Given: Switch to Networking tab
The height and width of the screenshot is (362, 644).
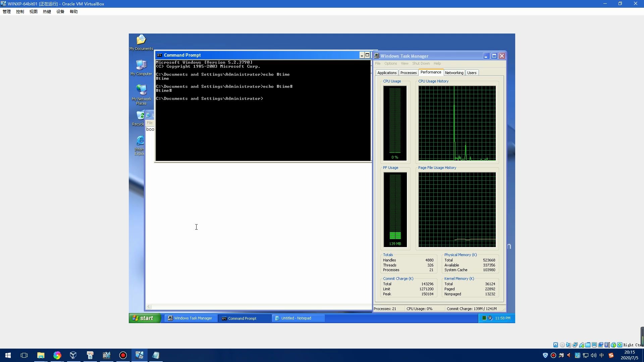Looking at the screenshot, I should click(x=454, y=73).
